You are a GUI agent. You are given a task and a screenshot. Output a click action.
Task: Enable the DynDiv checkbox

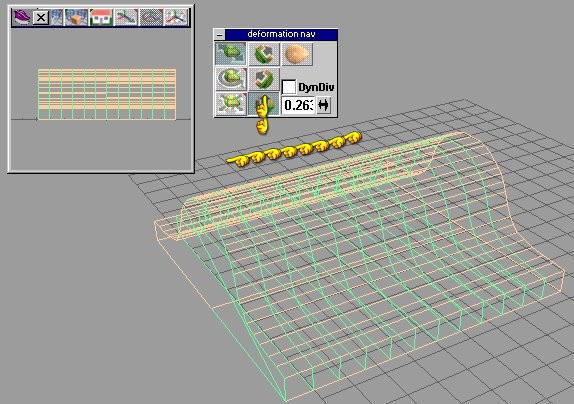(288, 87)
